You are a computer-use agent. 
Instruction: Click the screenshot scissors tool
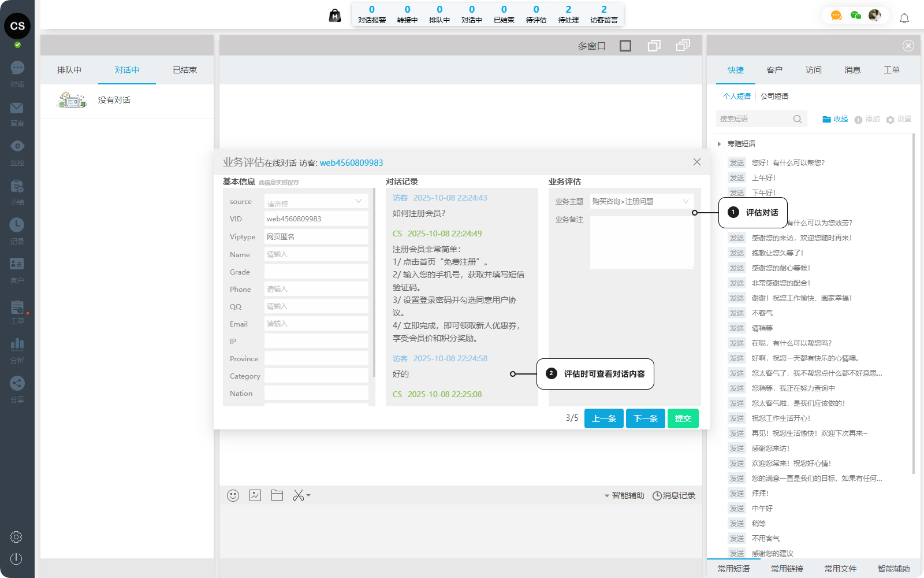click(x=299, y=495)
